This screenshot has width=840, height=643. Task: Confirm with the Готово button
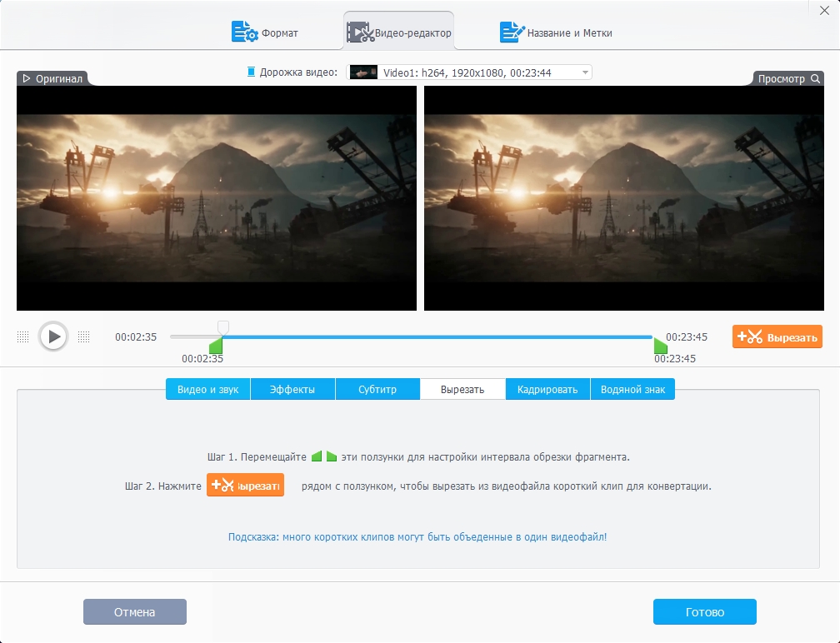pyautogui.click(x=704, y=612)
